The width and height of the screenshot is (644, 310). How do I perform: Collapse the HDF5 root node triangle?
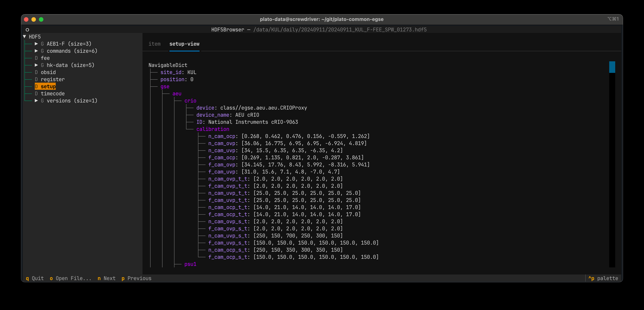tap(24, 37)
